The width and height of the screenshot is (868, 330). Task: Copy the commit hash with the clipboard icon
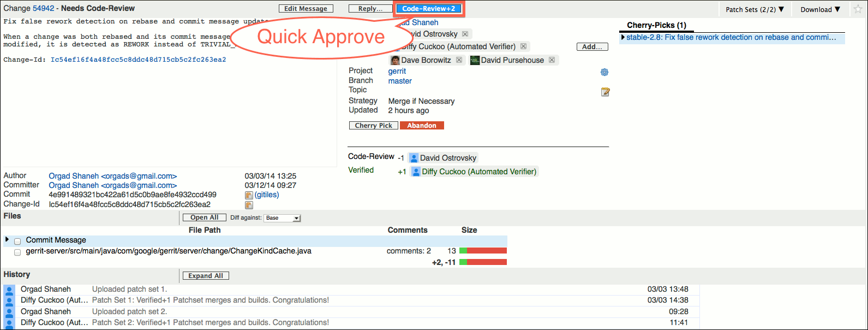[x=249, y=195]
